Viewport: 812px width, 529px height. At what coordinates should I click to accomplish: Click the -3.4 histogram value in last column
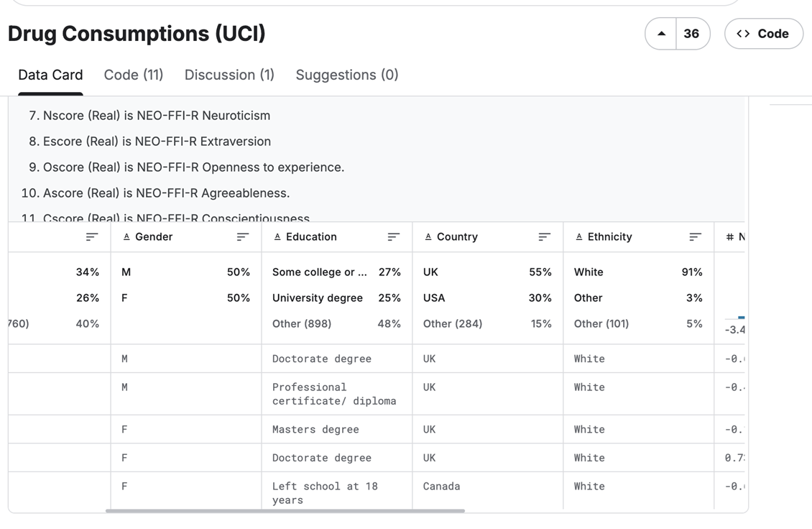[x=735, y=329]
